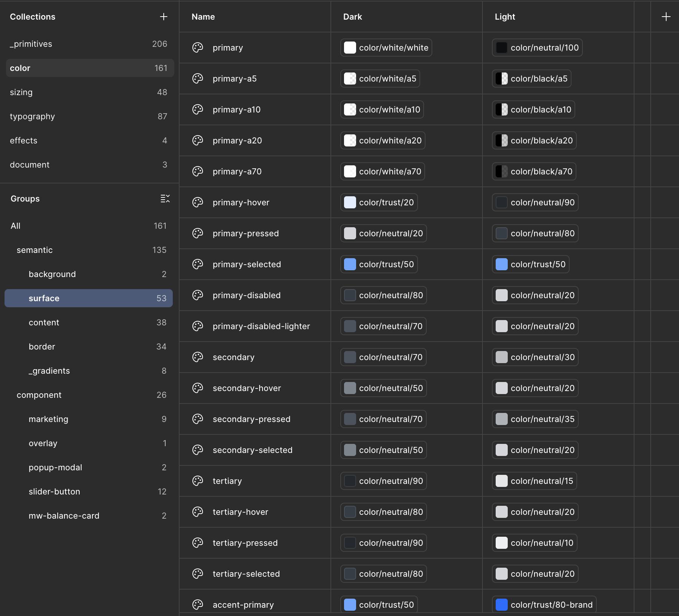Select the content group
The image size is (679, 616).
89,322
